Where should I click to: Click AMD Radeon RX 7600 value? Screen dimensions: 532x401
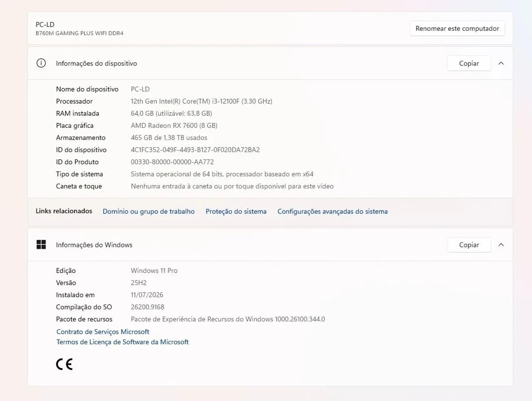click(x=174, y=125)
